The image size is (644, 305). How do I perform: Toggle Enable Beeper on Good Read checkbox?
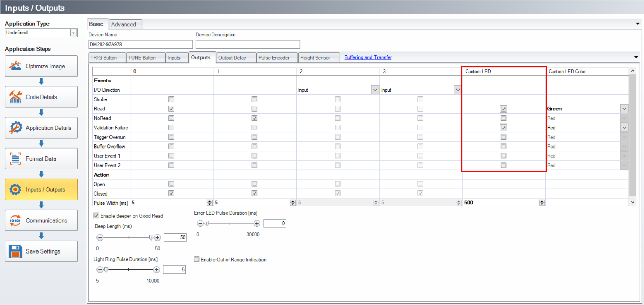(96, 216)
